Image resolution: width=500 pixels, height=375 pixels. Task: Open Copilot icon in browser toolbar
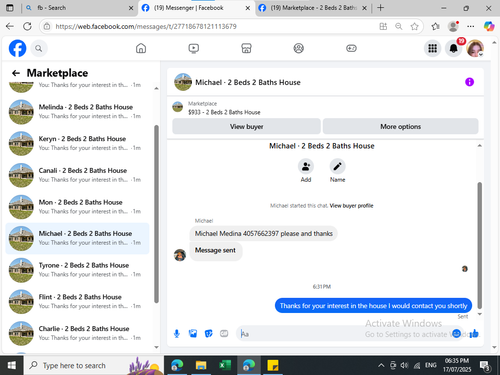pos(489,26)
